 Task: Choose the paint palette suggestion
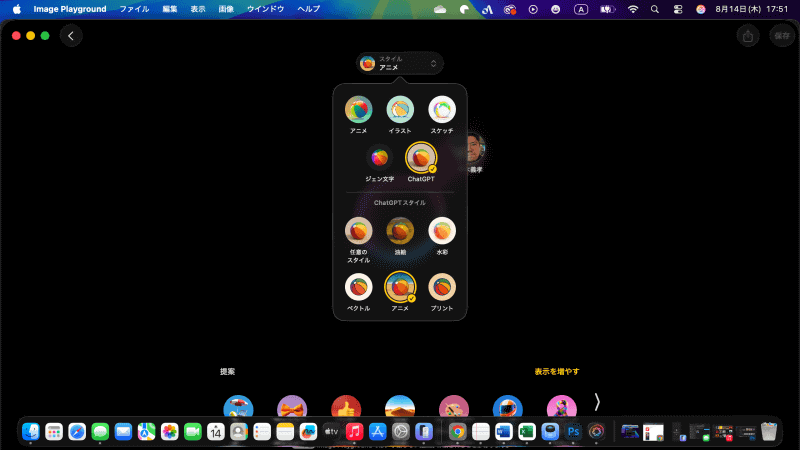pyautogui.click(x=454, y=407)
